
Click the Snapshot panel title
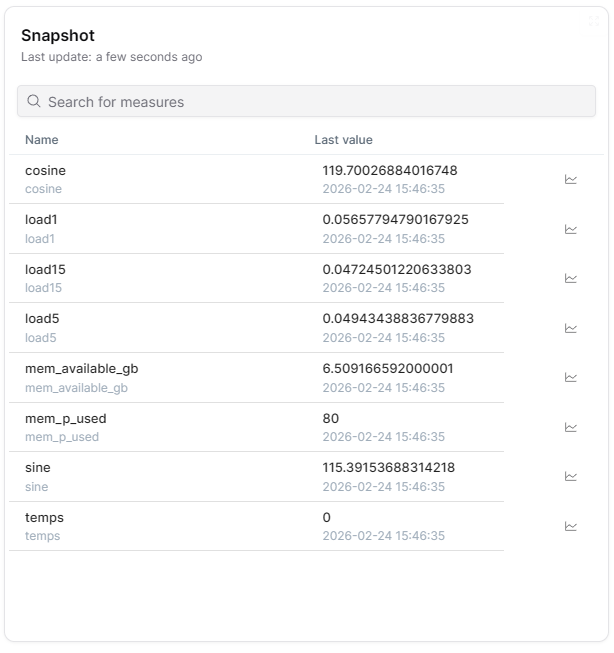pyautogui.click(x=58, y=36)
